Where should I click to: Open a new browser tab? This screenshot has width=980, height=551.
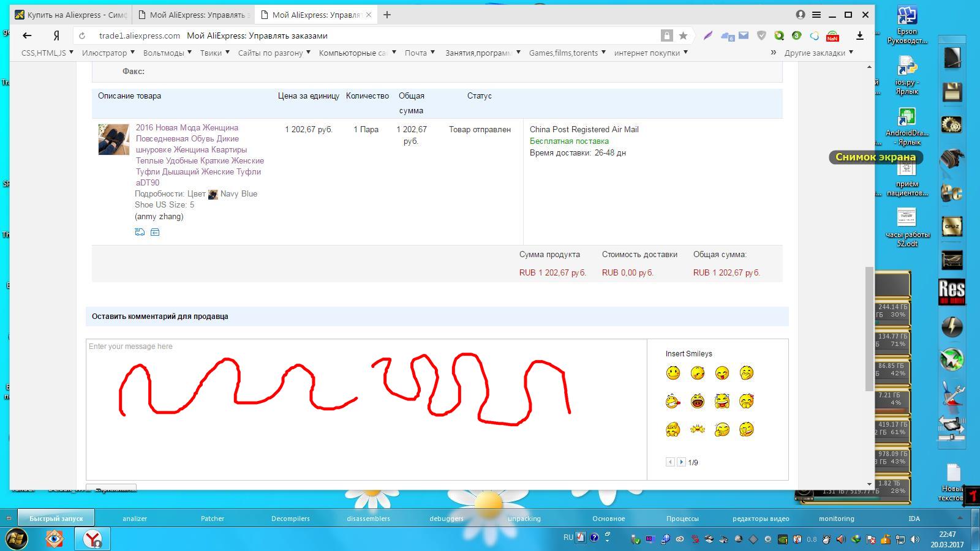coord(387,15)
